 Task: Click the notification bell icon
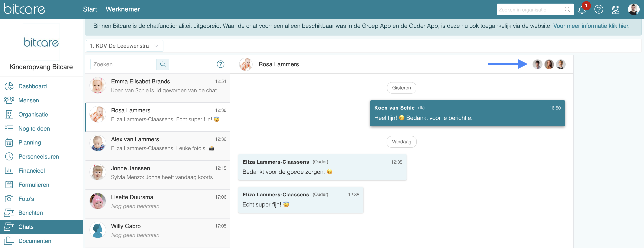click(x=582, y=10)
